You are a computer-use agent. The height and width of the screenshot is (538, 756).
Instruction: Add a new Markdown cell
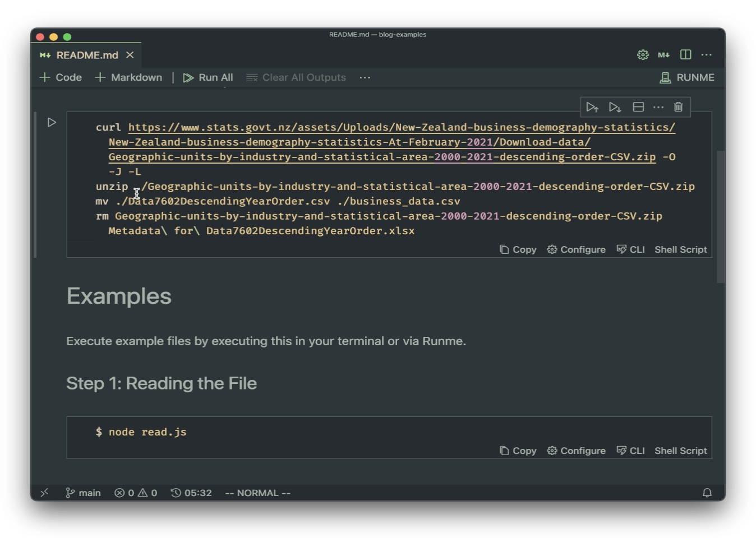(x=128, y=77)
